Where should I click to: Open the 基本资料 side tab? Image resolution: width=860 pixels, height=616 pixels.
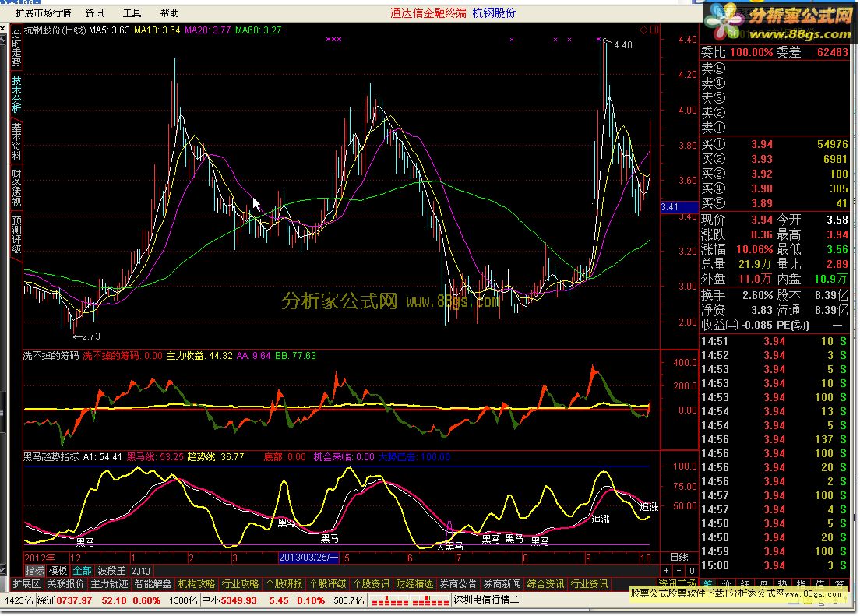coord(16,142)
